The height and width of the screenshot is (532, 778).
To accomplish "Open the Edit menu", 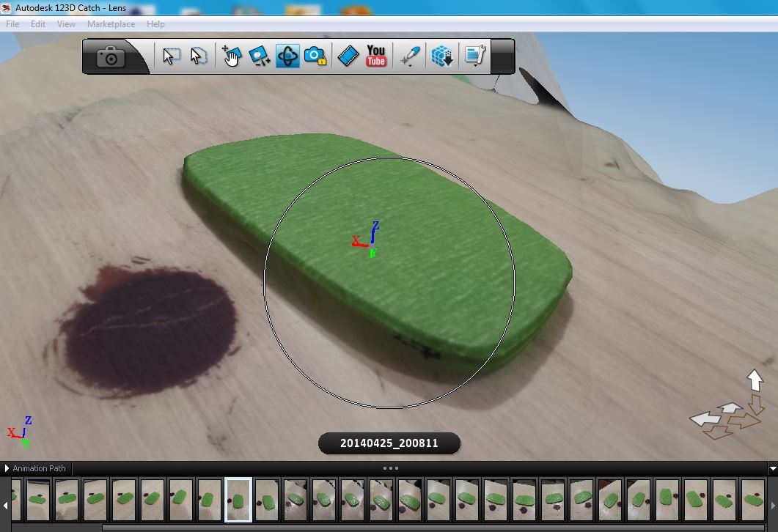I will tap(37, 23).
